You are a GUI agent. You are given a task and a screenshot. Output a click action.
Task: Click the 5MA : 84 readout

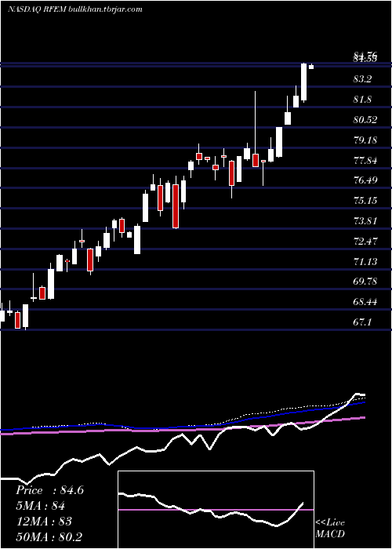(x=40, y=506)
